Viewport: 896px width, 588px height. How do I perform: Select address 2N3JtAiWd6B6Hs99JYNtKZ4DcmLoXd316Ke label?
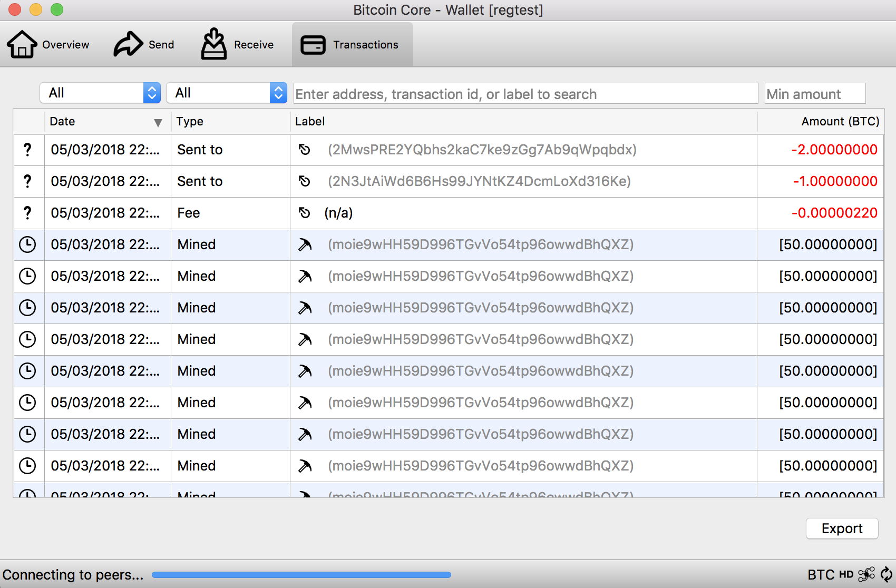[479, 181]
